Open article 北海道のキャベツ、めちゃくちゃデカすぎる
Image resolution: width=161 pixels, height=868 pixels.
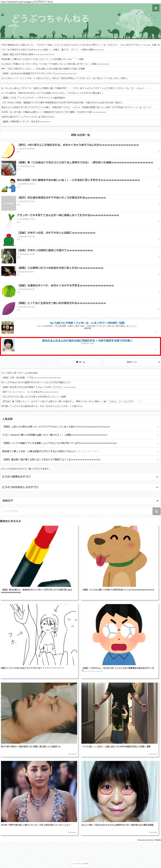click(x=65, y=285)
